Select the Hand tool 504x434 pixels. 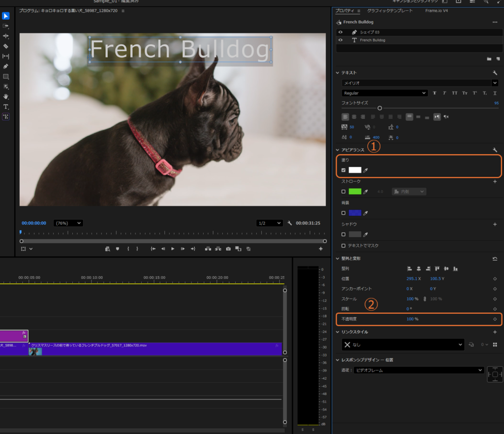pyautogui.click(x=6, y=97)
